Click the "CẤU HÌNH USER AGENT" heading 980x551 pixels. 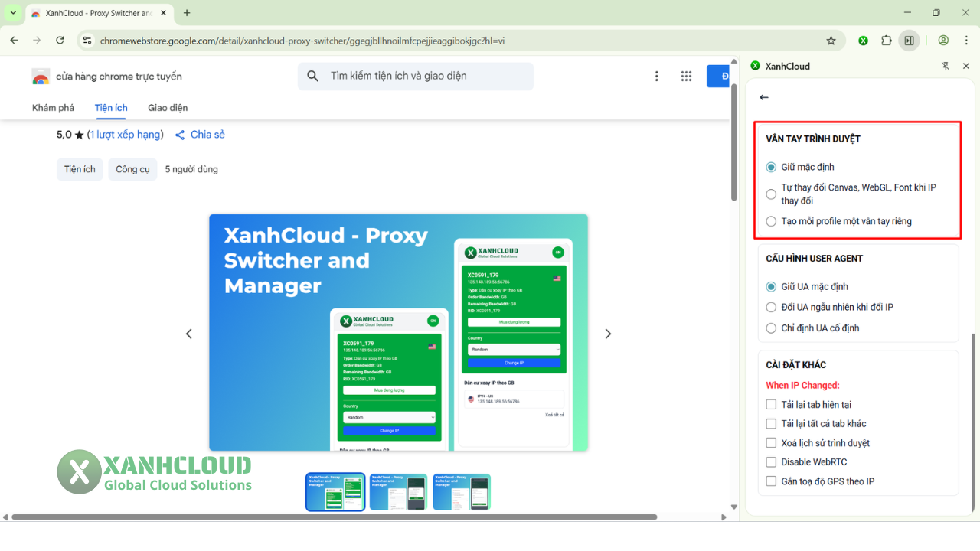tap(815, 259)
